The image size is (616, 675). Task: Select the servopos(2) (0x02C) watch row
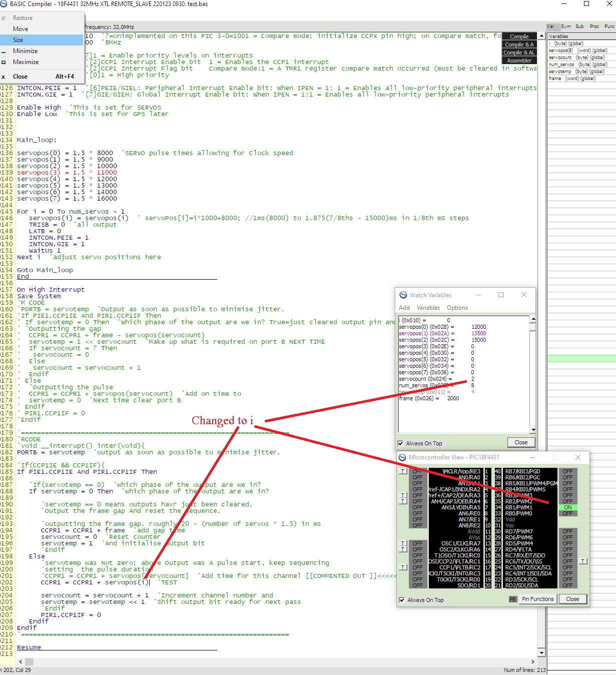coord(464,340)
